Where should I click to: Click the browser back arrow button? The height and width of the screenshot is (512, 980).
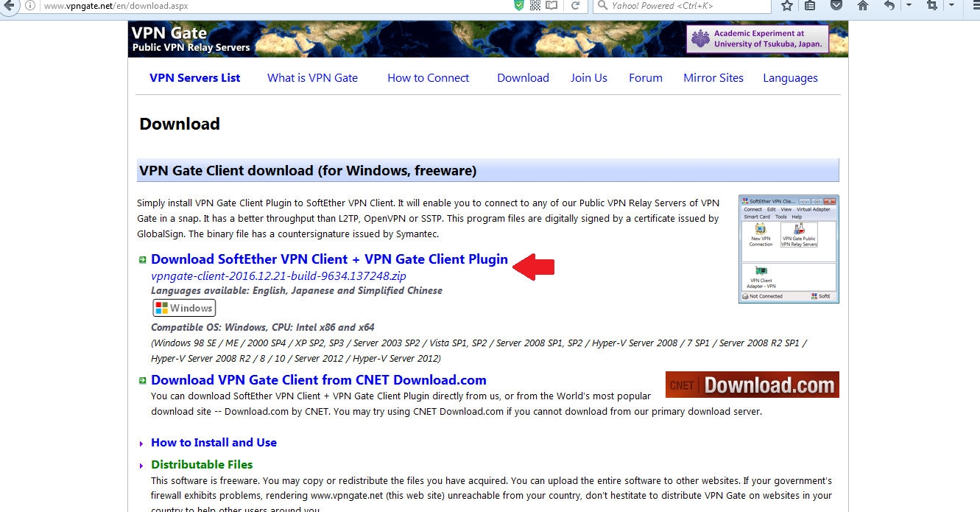pyautogui.click(x=7, y=5)
